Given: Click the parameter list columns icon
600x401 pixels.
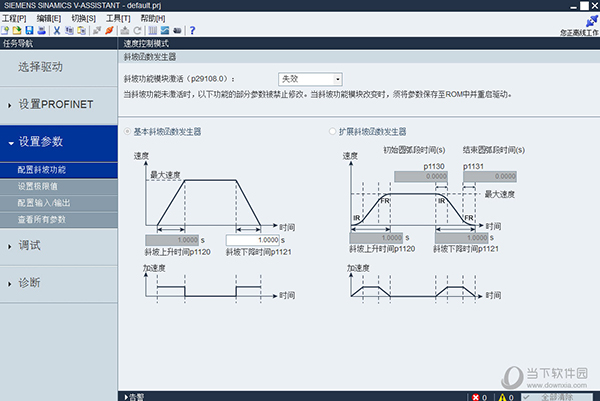Looking at the screenshot, I should pyautogui.click(x=153, y=31).
